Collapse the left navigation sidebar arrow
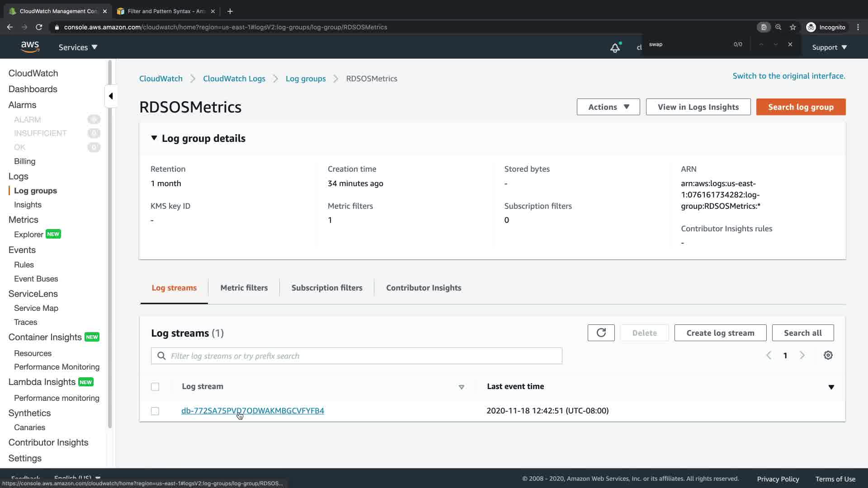The image size is (868, 488). (x=111, y=96)
